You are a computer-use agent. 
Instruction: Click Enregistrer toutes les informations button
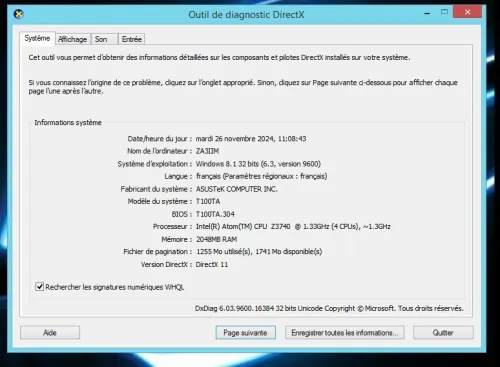[345, 333]
